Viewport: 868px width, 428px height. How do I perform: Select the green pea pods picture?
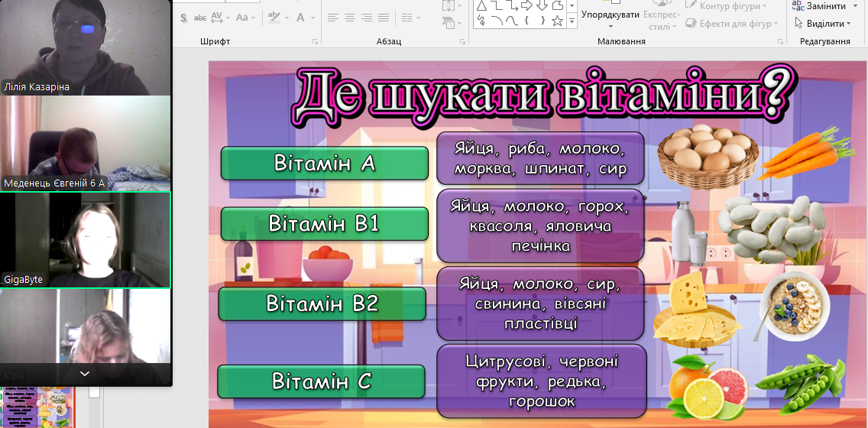coord(801,384)
